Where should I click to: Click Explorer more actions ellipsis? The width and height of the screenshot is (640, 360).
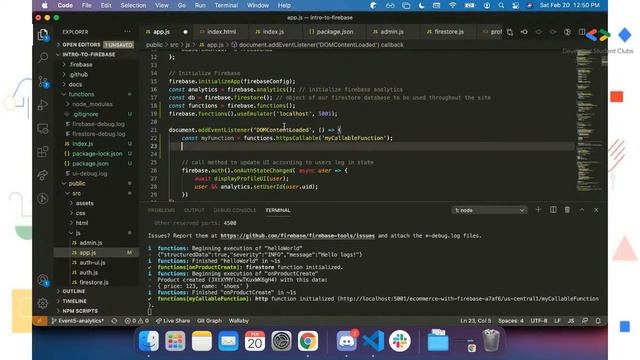pyautogui.click(x=127, y=31)
